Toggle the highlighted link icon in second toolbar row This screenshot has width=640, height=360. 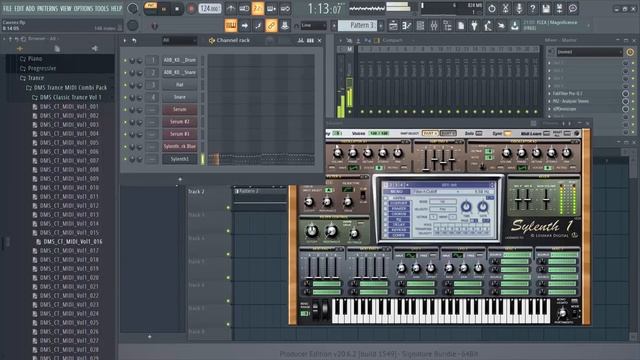(x=271, y=26)
